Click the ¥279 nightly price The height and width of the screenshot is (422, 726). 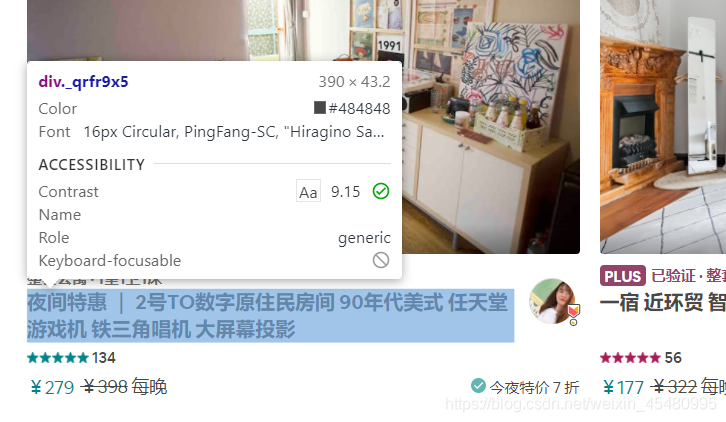point(51,387)
